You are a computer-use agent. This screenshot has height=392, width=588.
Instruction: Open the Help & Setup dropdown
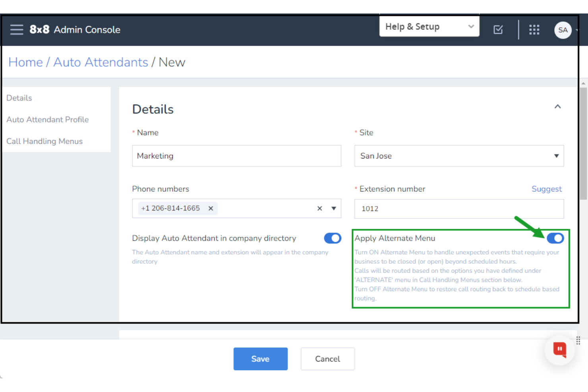429,26
